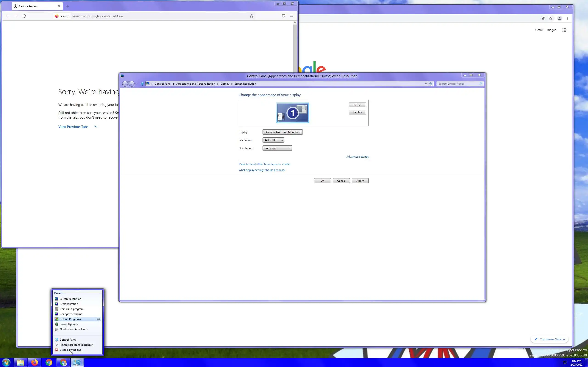Bookmark page with Firefox star icon

point(252,16)
